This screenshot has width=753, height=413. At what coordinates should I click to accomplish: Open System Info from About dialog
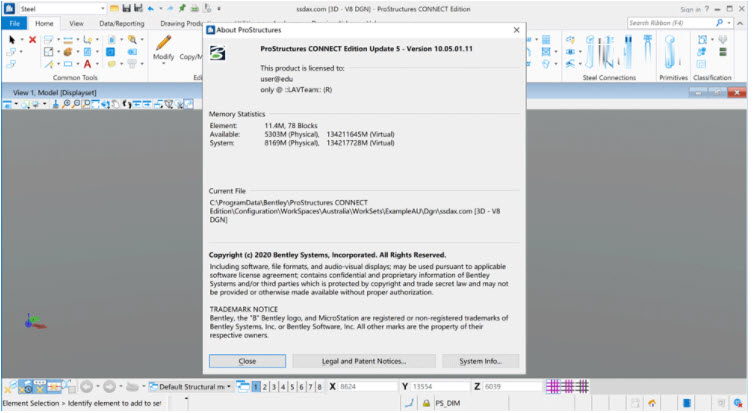tap(480, 361)
